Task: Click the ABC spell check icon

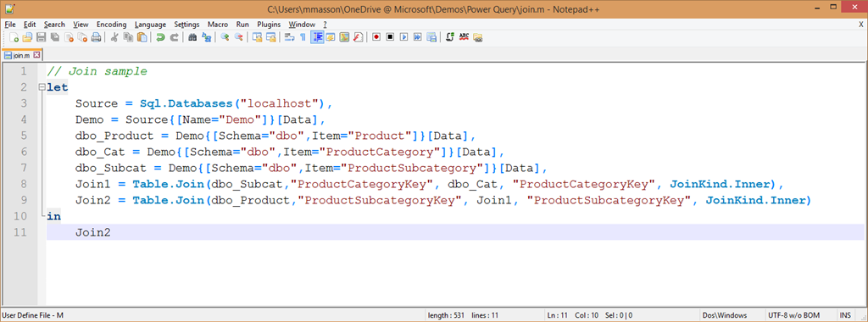Action: tap(464, 37)
